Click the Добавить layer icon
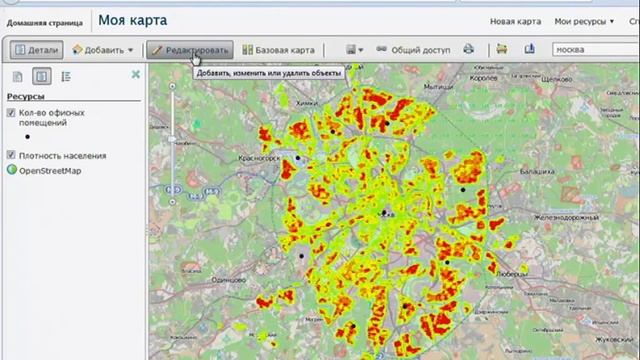 (77, 50)
